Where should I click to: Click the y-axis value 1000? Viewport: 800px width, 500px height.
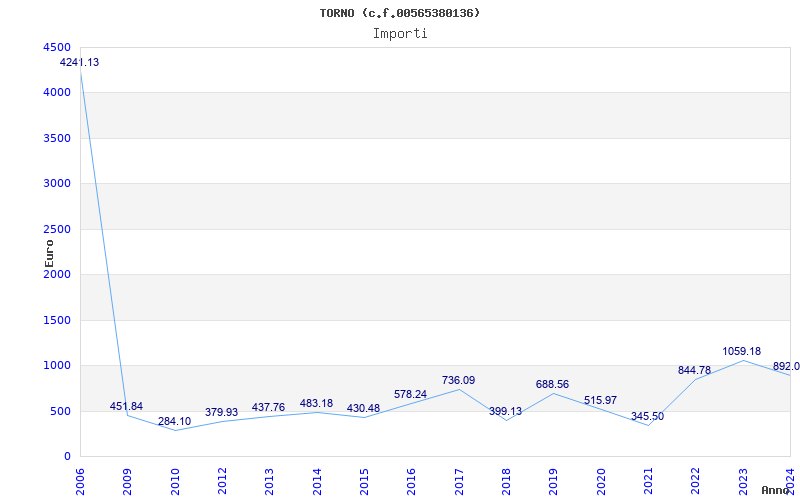pos(57,366)
